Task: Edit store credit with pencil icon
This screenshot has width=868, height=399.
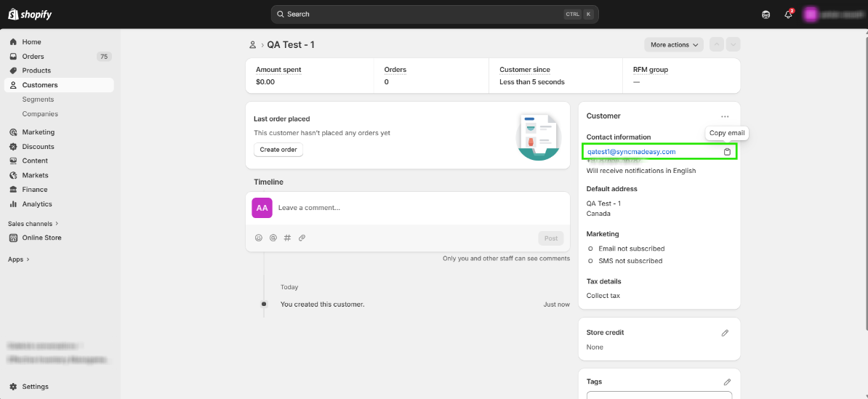Action: pyautogui.click(x=725, y=333)
